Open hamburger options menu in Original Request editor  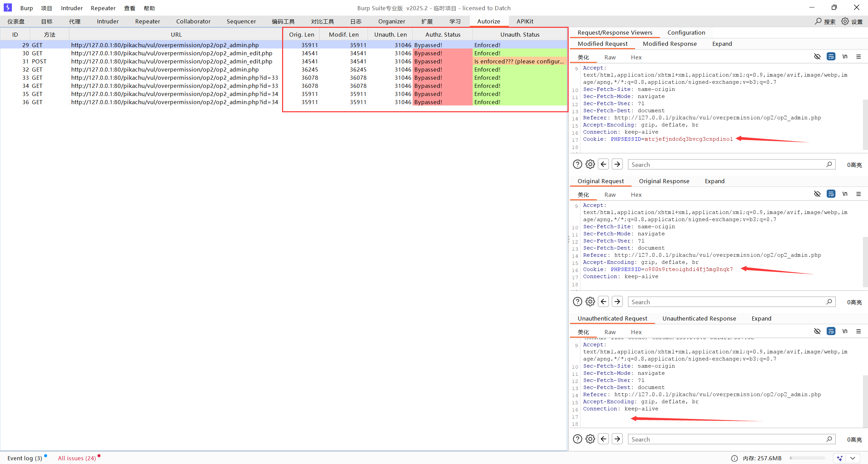pyautogui.click(x=859, y=194)
